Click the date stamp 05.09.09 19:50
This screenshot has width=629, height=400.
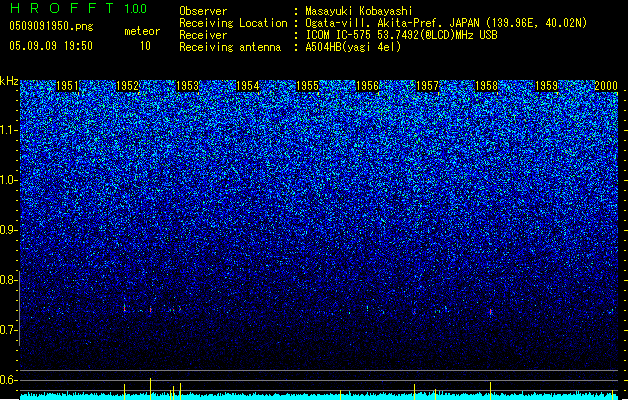pos(51,46)
